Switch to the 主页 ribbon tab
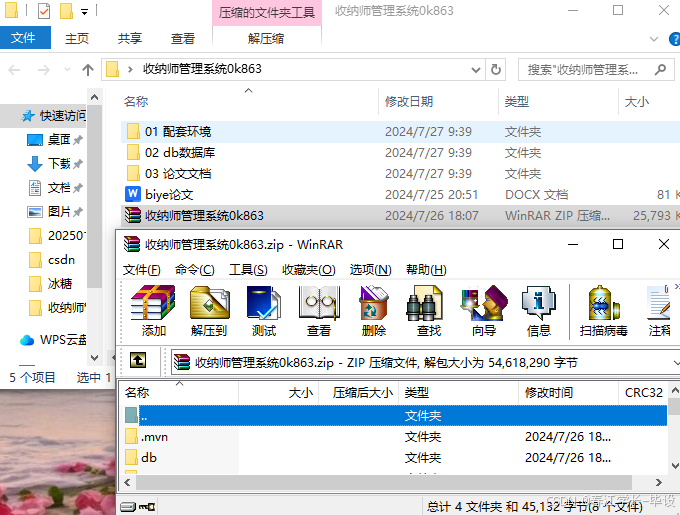 77,39
